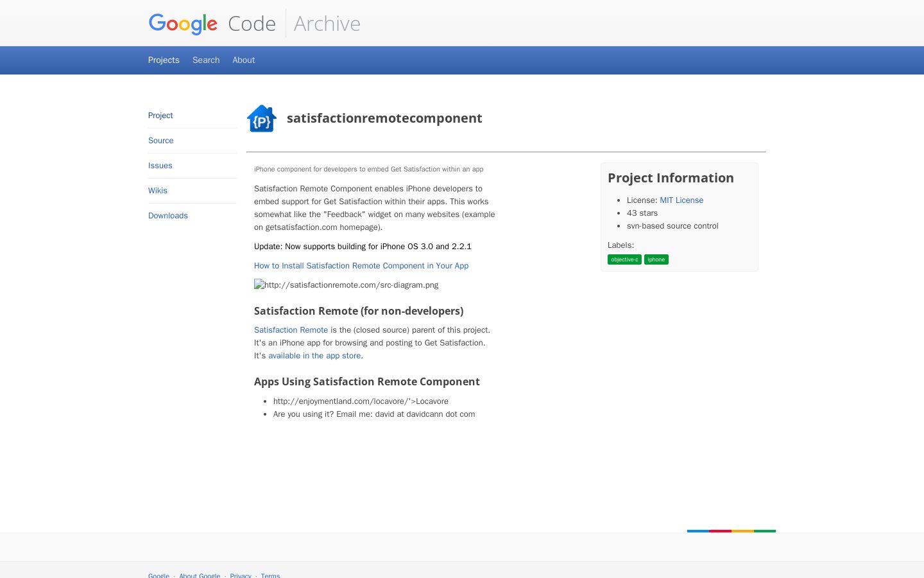Click Satisfaction Remote (for non-developers) heading
Image resolution: width=924 pixels, height=578 pixels.
coord(359,311)
